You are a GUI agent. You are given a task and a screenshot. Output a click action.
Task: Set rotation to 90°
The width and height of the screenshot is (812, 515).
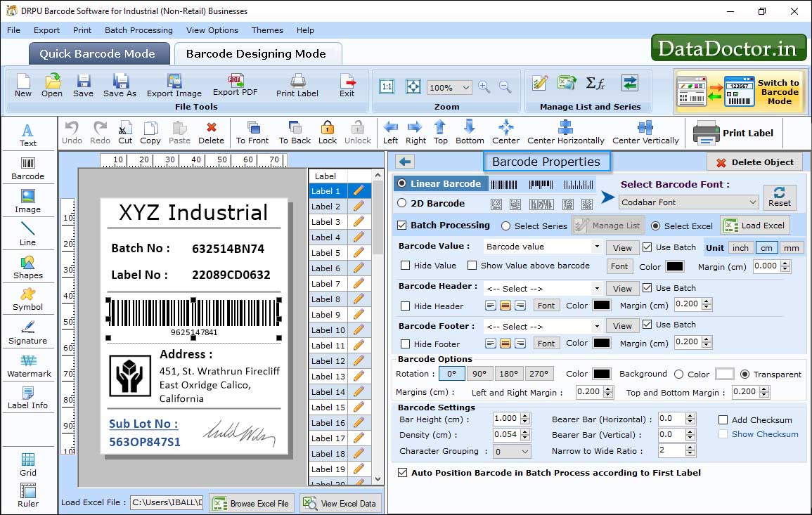click(x=479, y=374)
